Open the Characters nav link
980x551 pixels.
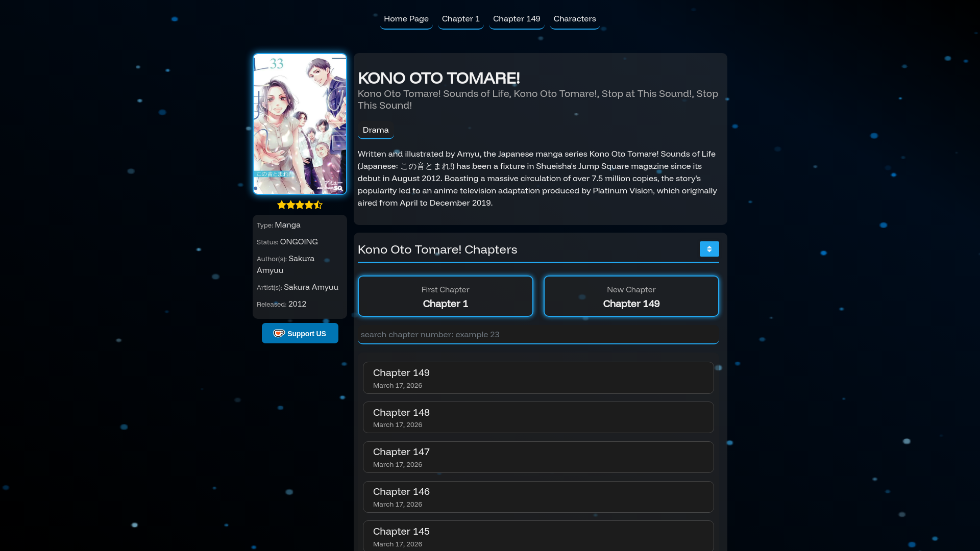point(575,19)
